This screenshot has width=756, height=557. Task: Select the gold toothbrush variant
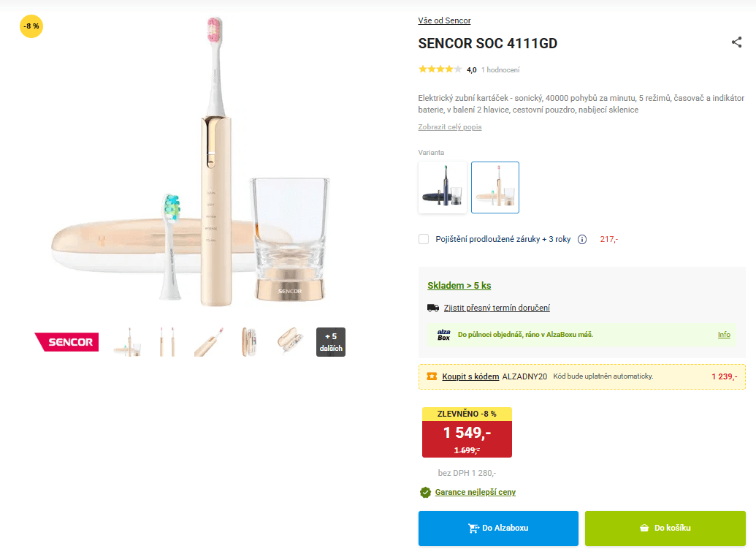coord(495,188)
